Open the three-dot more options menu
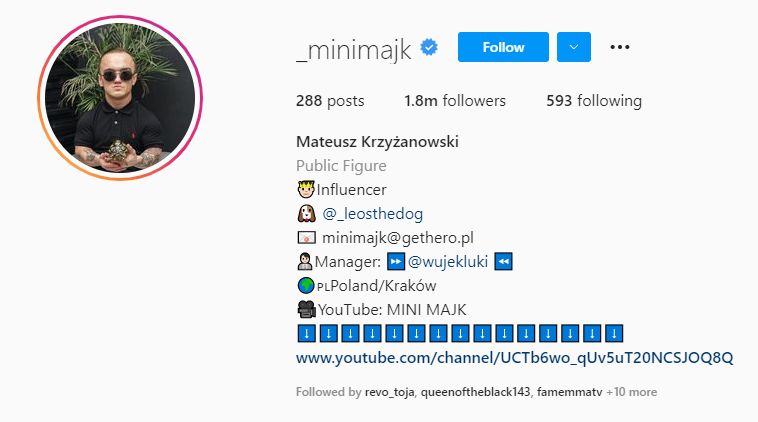This screenshot has width=758, height=422. 620,47
